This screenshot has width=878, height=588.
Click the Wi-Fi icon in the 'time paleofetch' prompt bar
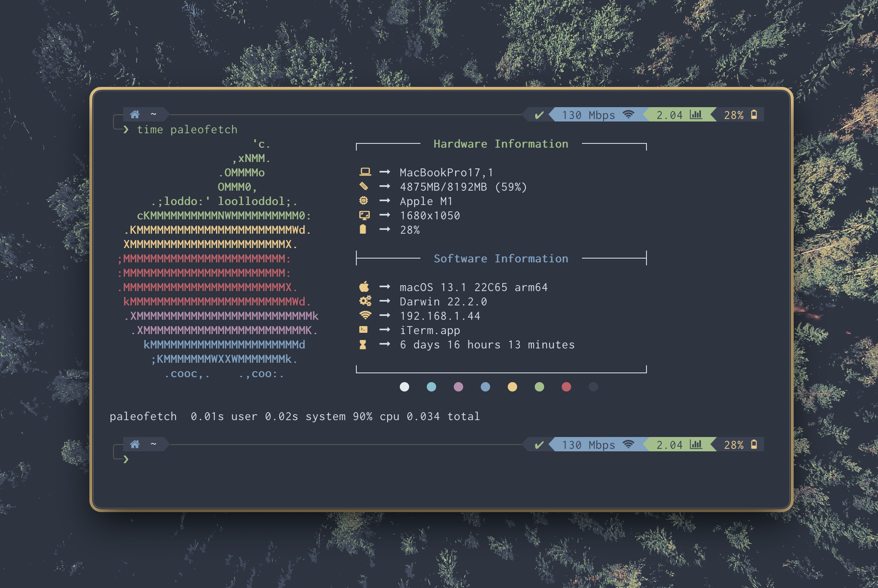(x=628, y=114)
